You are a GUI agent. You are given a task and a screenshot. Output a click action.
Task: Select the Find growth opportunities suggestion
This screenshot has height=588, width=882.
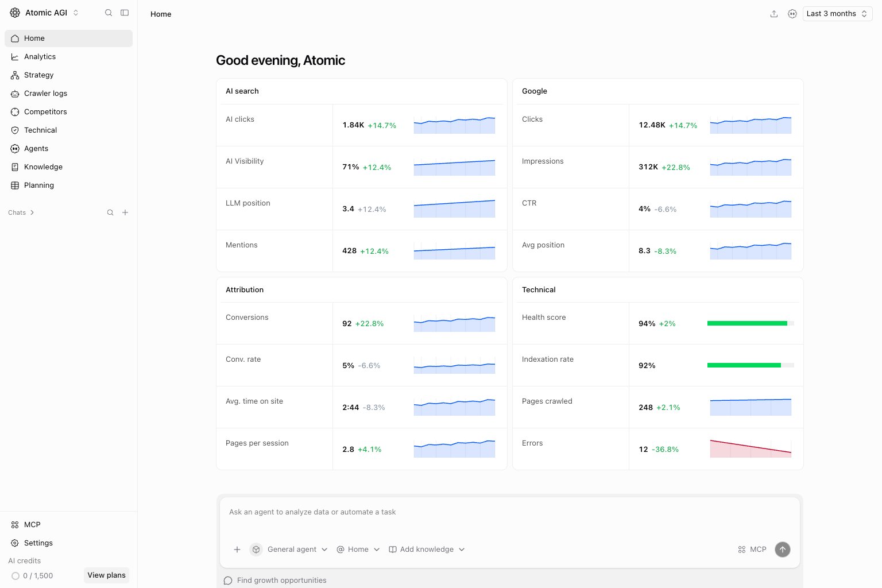pyautogui.click(x=281, y=581)
